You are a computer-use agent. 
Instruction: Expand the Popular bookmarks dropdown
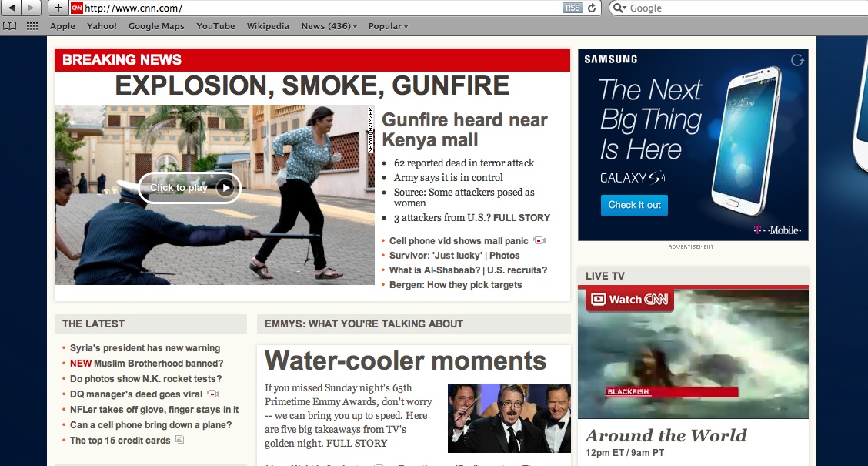(x=388, y=26)
